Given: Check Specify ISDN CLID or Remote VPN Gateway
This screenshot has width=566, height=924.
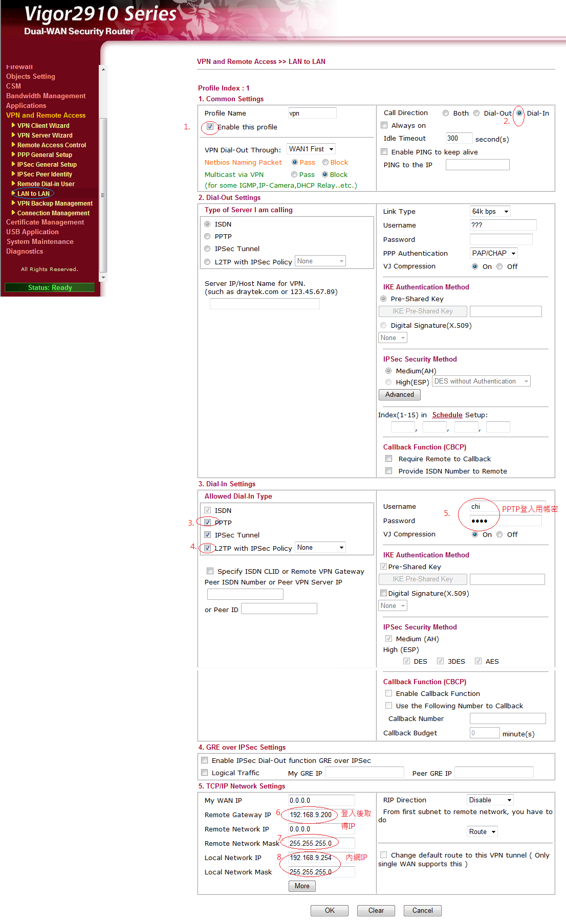Looking at the screenshot, I should pos(210,571).
